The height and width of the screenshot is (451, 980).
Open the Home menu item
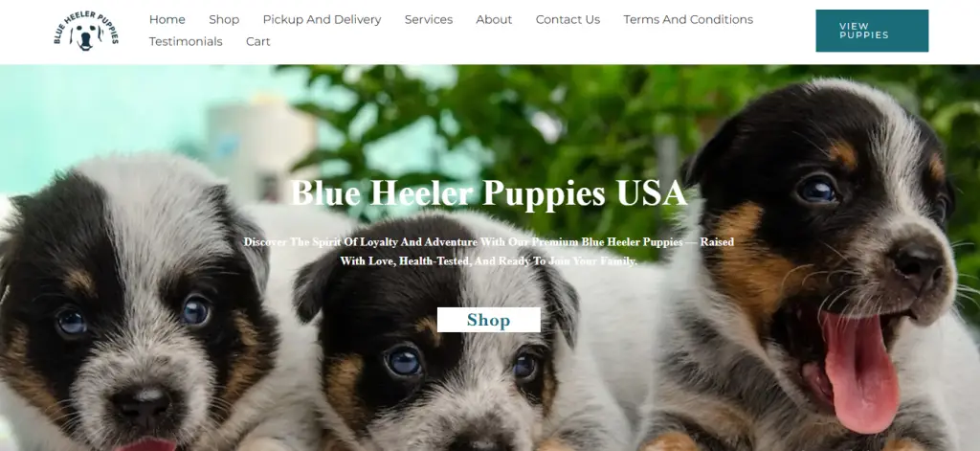(167, 19)
